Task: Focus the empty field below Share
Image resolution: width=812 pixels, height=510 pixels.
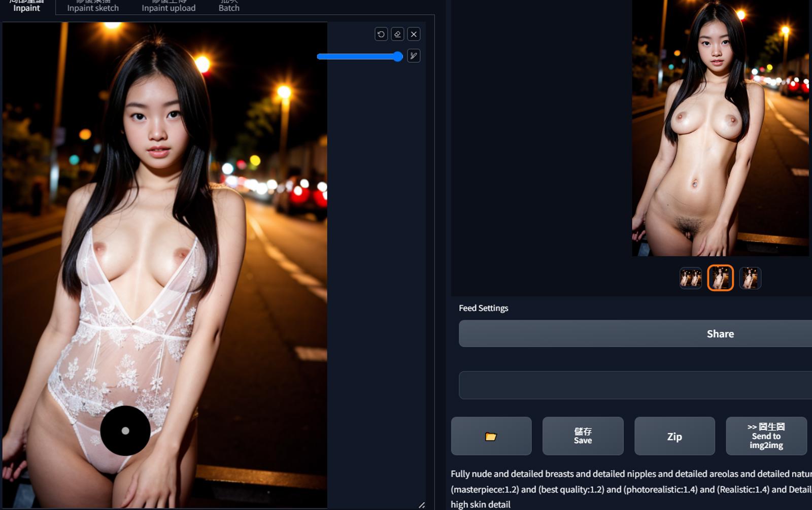Action: pyautogui.click(x=635, y=385)
